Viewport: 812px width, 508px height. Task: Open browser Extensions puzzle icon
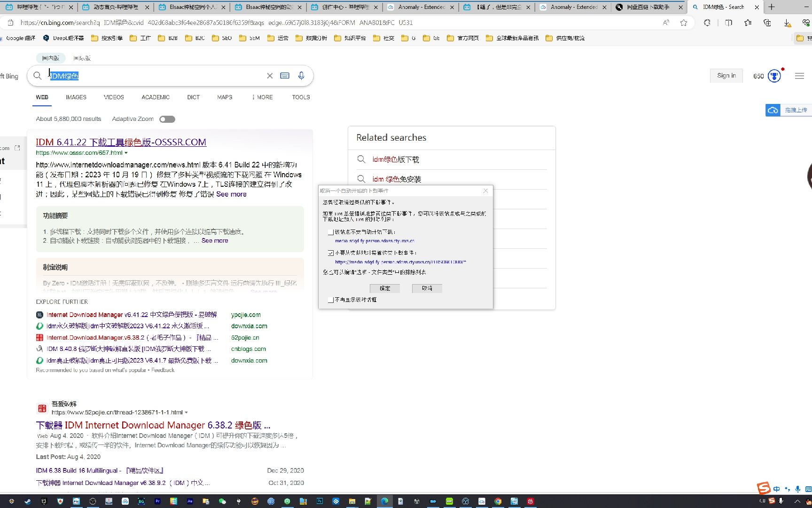coord(707,23)
